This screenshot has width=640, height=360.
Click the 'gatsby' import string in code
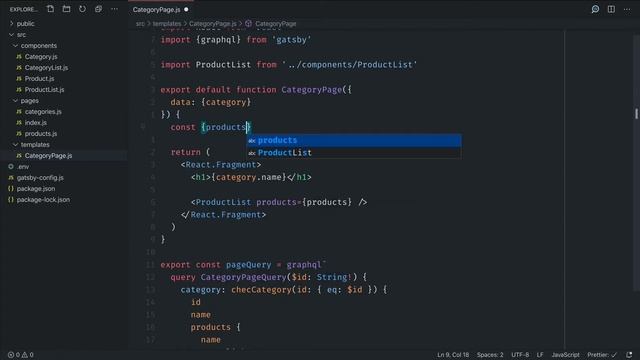(291, 40)
